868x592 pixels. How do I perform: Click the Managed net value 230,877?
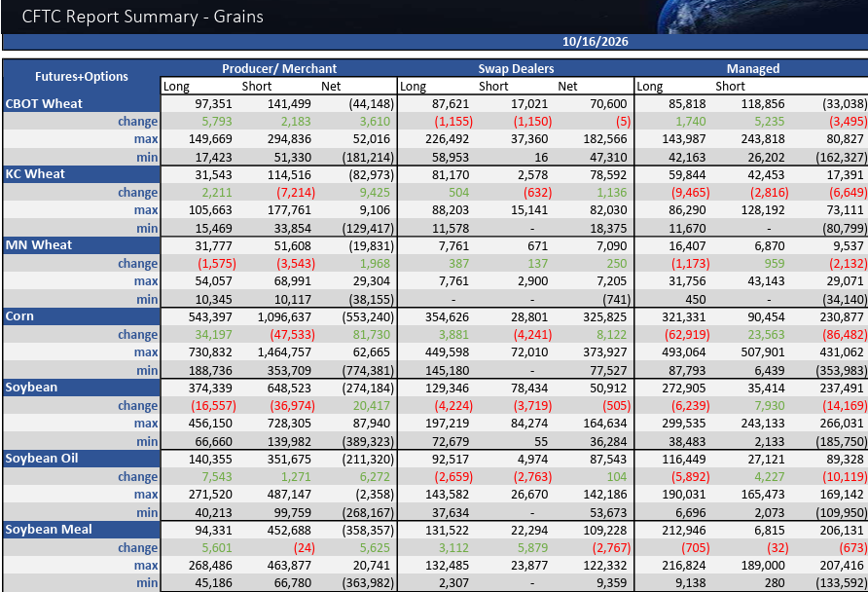[842, 317]
